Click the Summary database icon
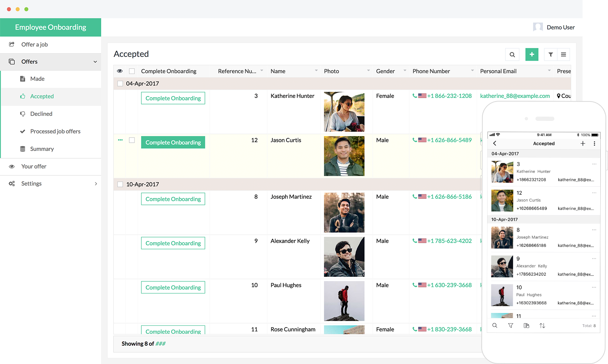608x364 pixels. [23, 149]
